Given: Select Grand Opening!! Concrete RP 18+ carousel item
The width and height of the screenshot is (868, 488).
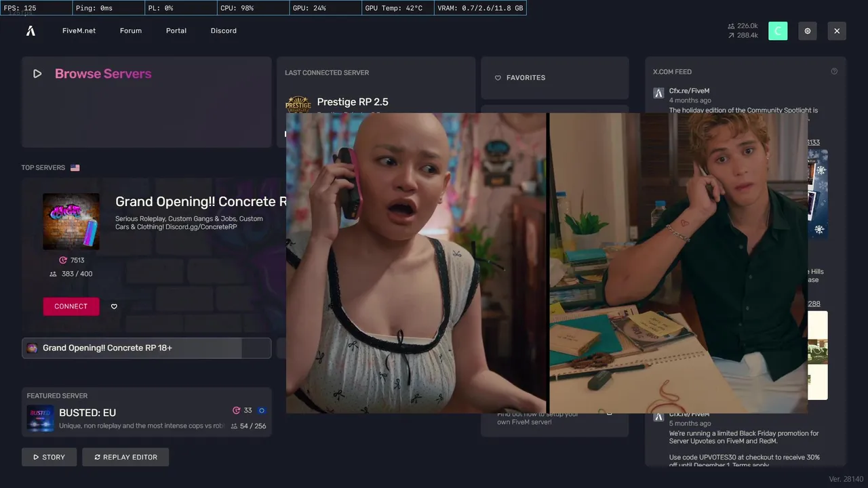Looking at the screenshot, I should 146,348.
